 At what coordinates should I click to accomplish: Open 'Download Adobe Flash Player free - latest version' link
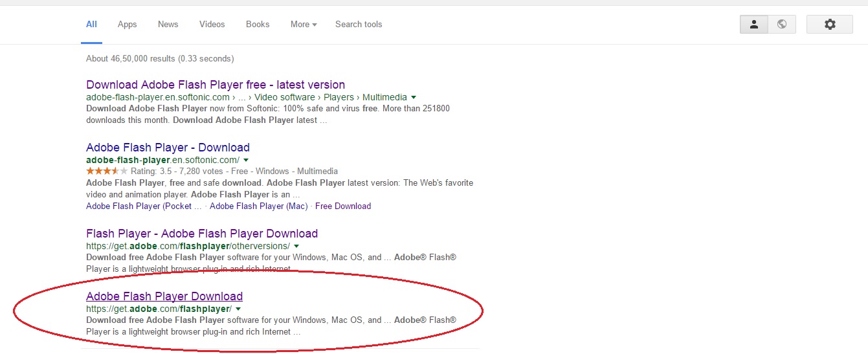click(x=216, y=85)
